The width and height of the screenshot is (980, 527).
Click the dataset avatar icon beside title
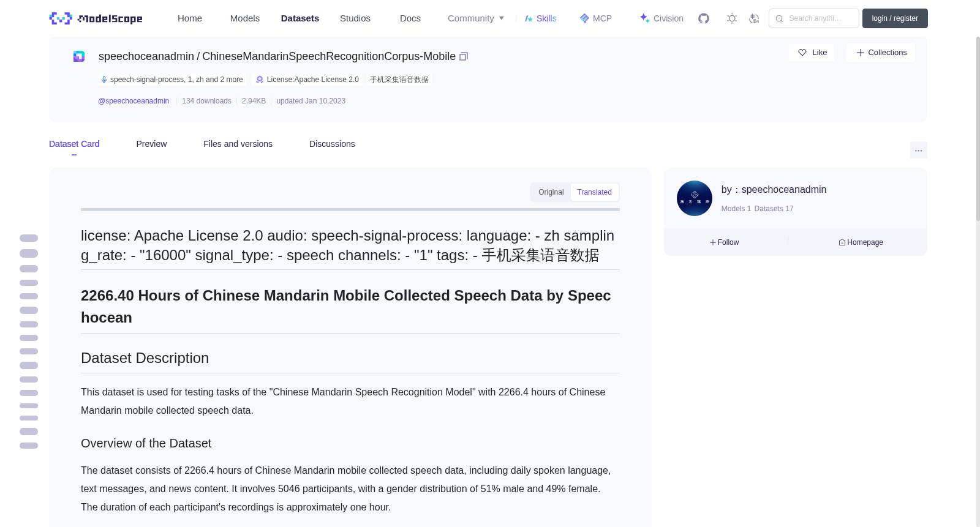click(x=79, y=56)
